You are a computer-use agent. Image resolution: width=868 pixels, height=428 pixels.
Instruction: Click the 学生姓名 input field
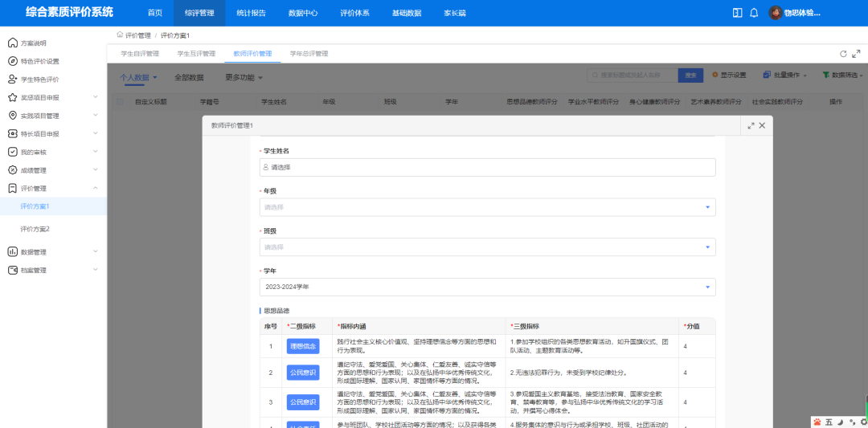(487, 167)
